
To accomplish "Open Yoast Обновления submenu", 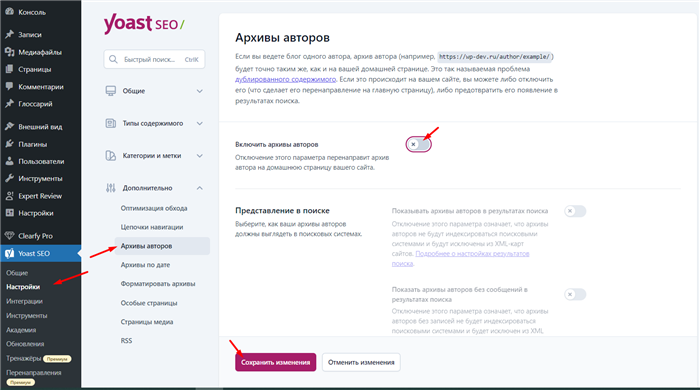I will pos(25,344).
